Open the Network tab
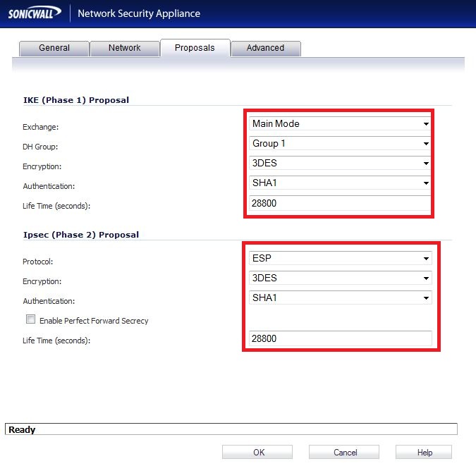 125,48
